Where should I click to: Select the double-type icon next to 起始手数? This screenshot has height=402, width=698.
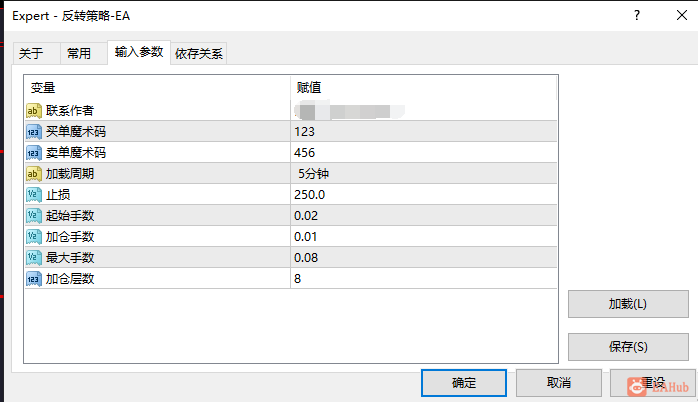coord(34,215)
